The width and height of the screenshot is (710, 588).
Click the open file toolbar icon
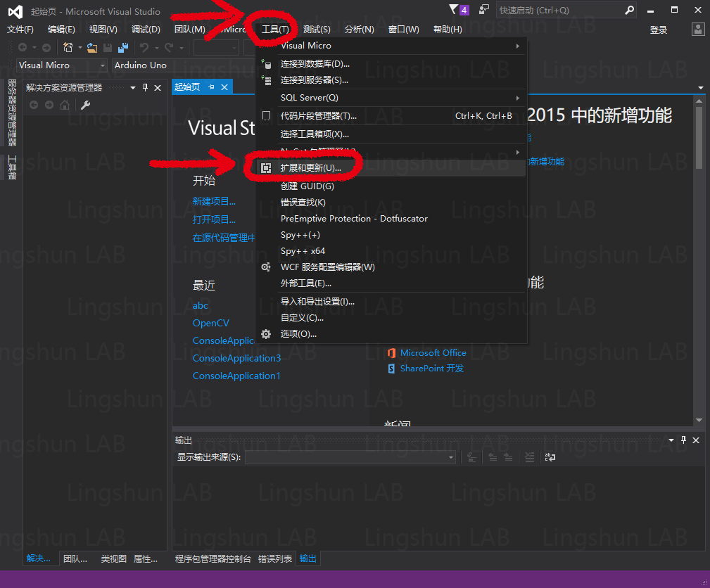[92, 47]
